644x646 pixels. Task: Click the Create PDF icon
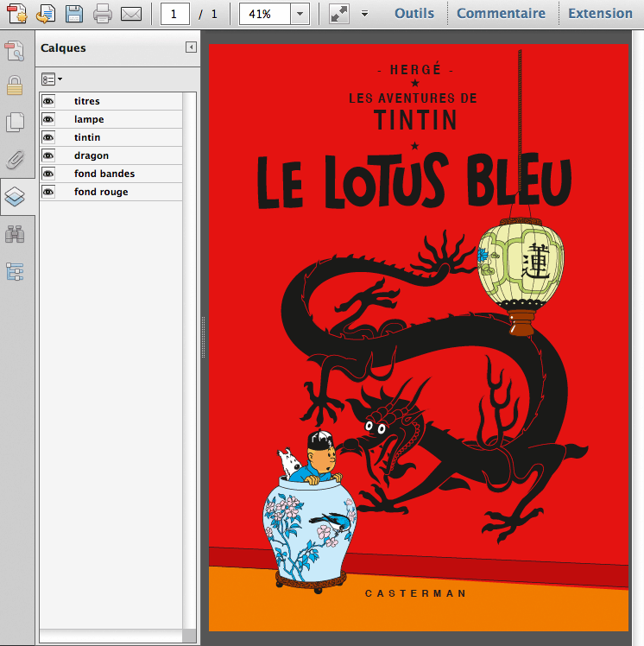[17, 13]
